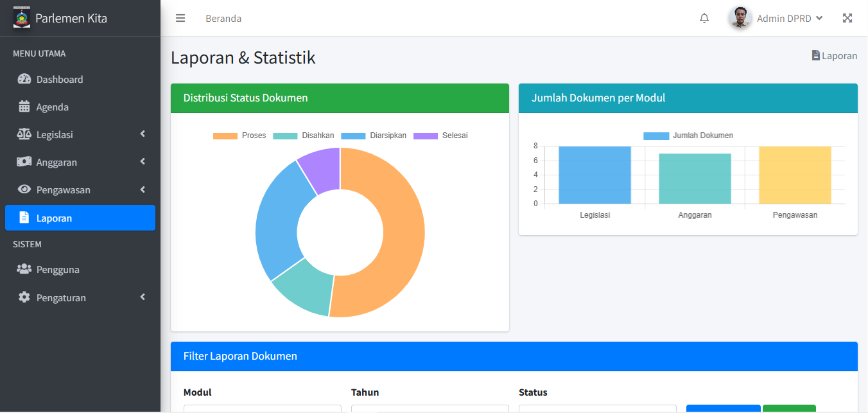Click the fullscreen expand icon
This screenshot has width=868, height=413.
[x=847, y=18]
